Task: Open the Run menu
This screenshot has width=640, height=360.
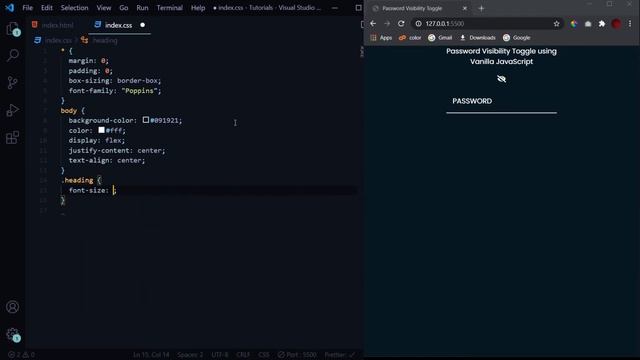Action: tap(142, 8)
